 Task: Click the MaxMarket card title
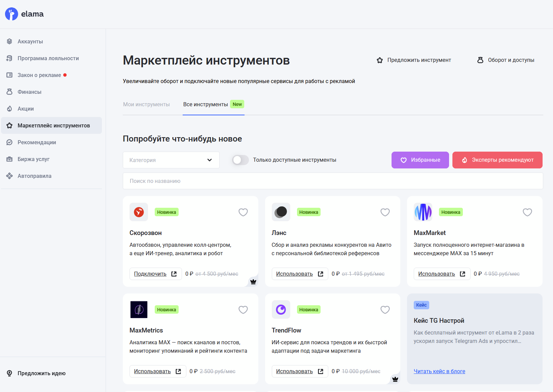coord(430,233)
